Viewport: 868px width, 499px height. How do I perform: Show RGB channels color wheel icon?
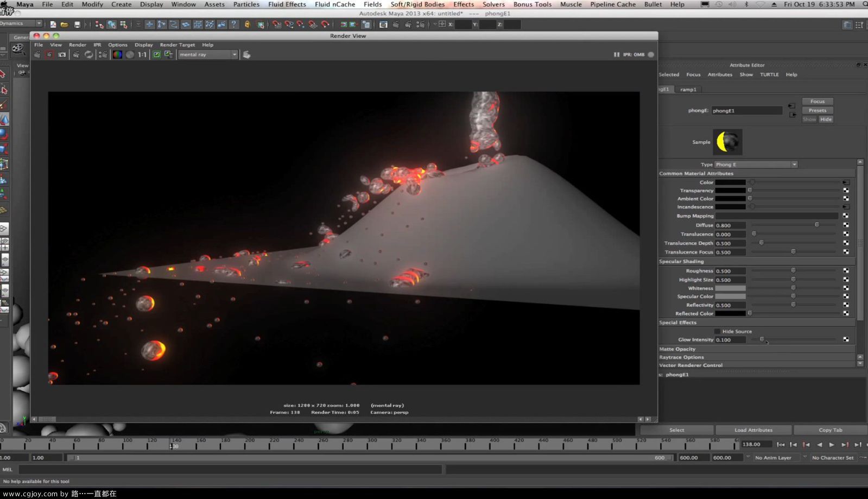coord(117,54)
